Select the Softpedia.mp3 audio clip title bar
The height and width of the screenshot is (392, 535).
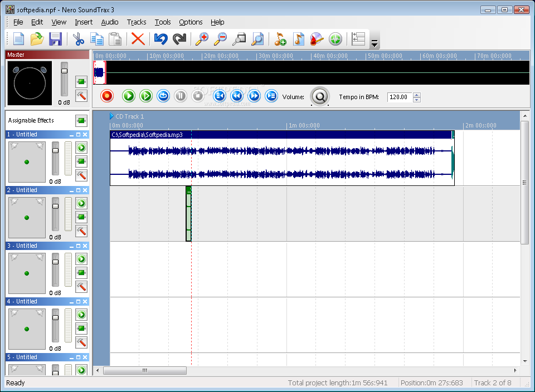click(x=281, y=135)
